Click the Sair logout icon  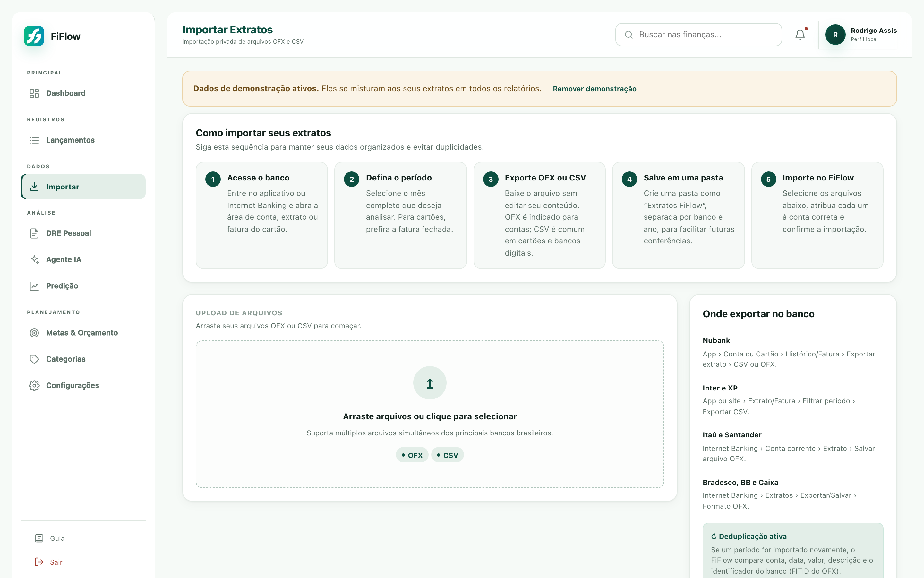(39, 562)
